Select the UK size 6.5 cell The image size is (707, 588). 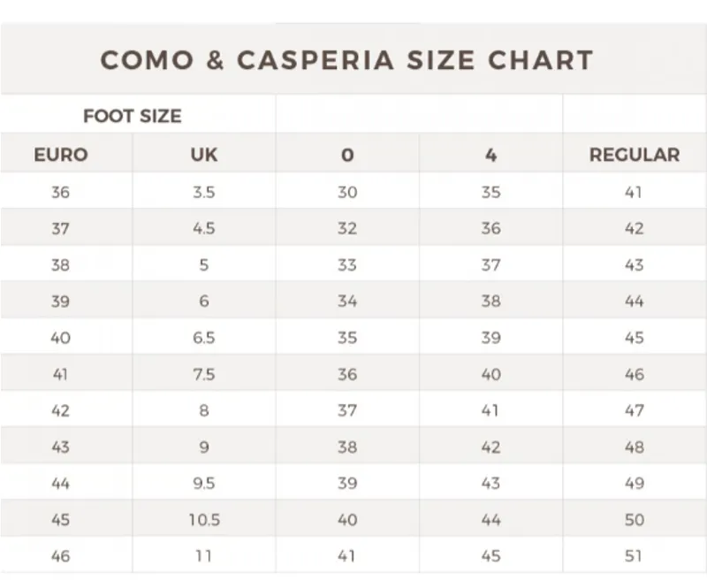coord(204,338)
